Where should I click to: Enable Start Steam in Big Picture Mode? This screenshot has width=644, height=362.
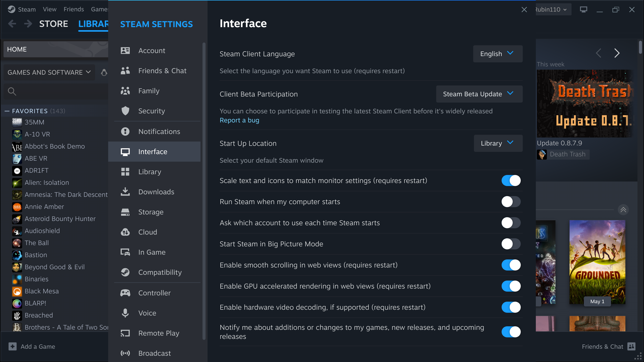point(511,244)
